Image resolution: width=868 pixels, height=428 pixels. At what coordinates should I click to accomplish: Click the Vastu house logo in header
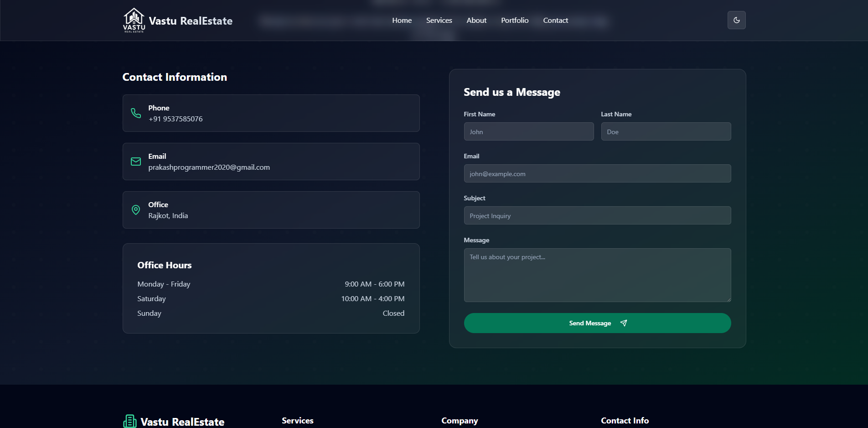(134, 20)
